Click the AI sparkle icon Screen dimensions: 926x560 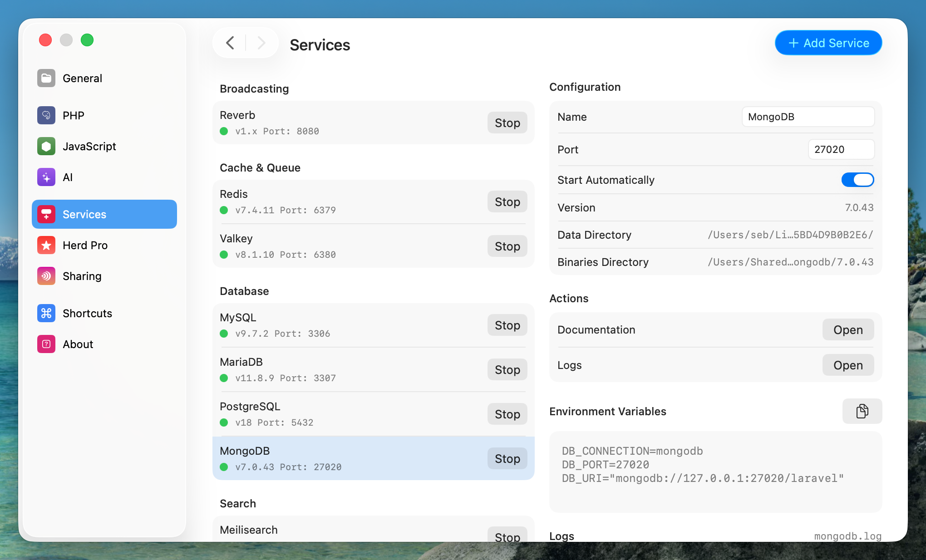pyautogui.click(x=46, y=177)
